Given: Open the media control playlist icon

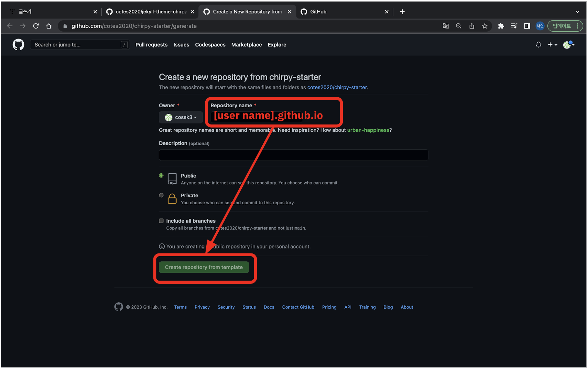Looking at the screenshot, I should click(514, 26).
